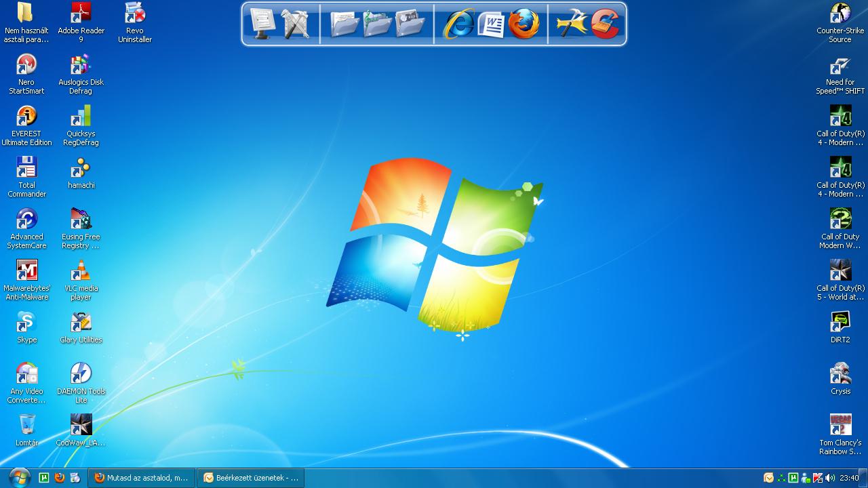The width and height of the screenshot is (868, 488).
Task: Open Kaspersky from the system tray
Action: tap(818, 478)
